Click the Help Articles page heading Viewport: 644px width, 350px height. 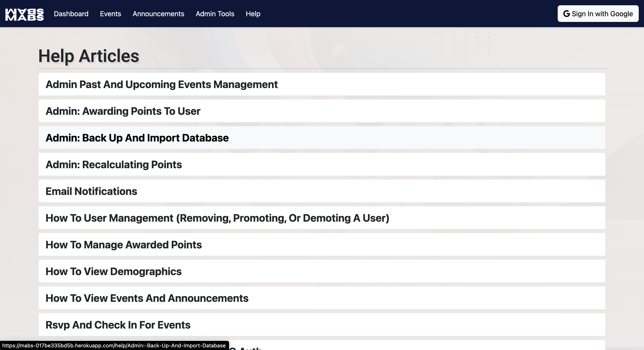[88, 56]
